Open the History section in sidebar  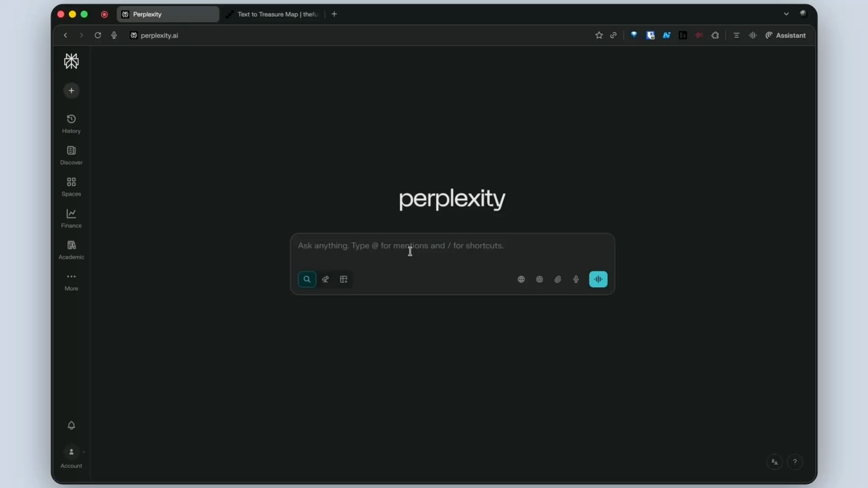click(71, 124)
